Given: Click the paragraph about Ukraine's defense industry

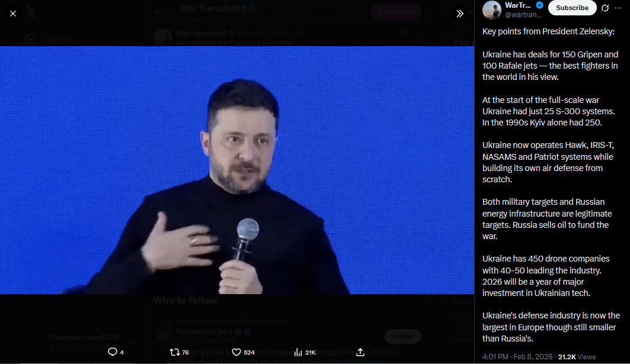Looking at the screenshot, I should point(551,327).
